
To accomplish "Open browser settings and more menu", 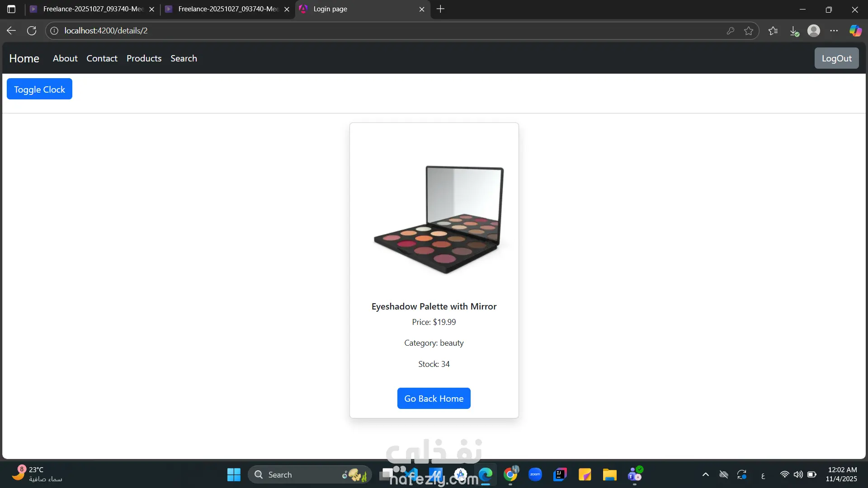I will click(x=834, y=31).
